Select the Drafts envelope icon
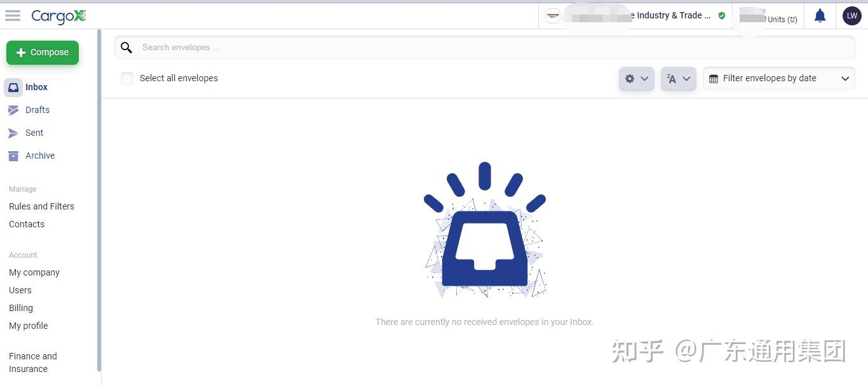 coord(13,110)
